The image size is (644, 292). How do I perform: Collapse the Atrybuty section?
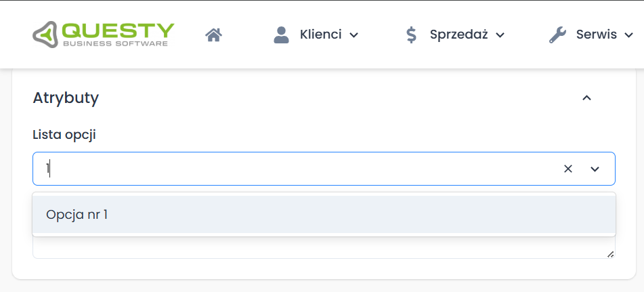click(587, 98)
